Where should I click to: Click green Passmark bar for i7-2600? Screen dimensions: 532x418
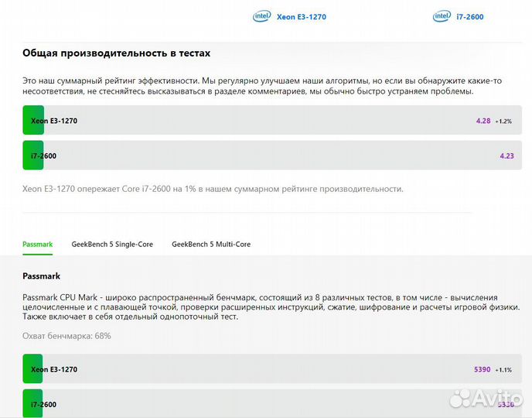[x=33, y=404]
